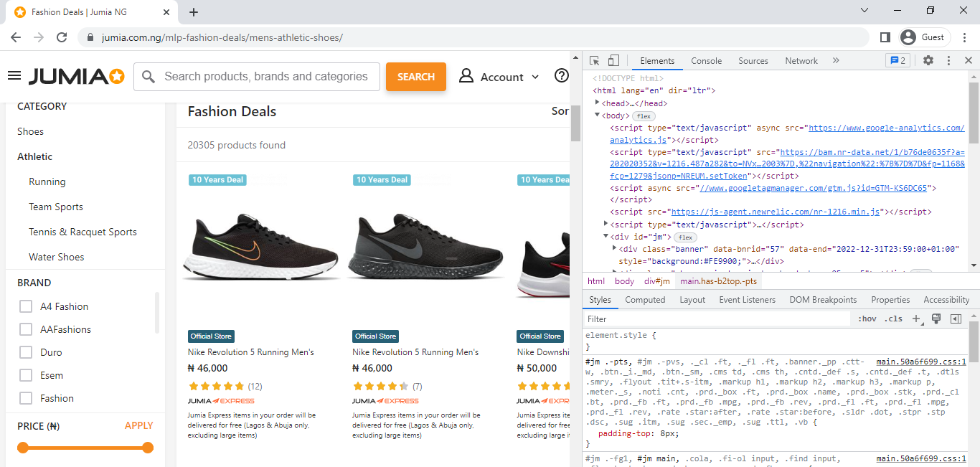Open the Layout tab
Screen dimensions: 980x467
click(692, 300)
